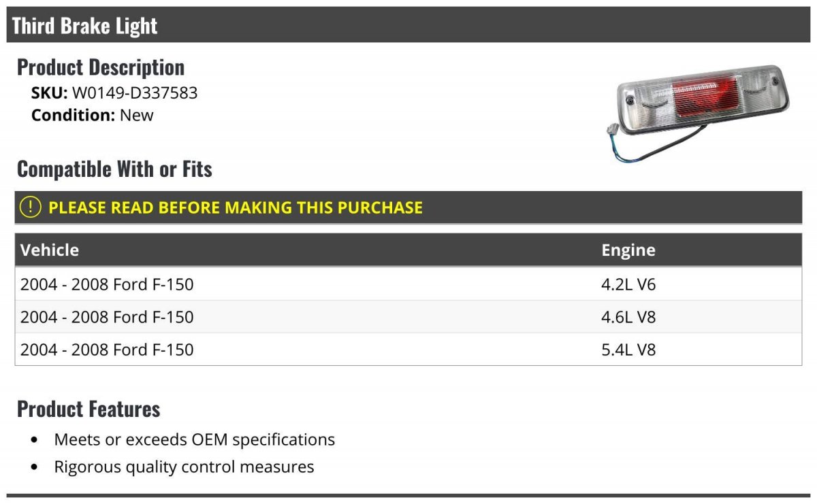Click the Compatible With or Fits heading
The image size is (817, 504).
tap(114, 169)
